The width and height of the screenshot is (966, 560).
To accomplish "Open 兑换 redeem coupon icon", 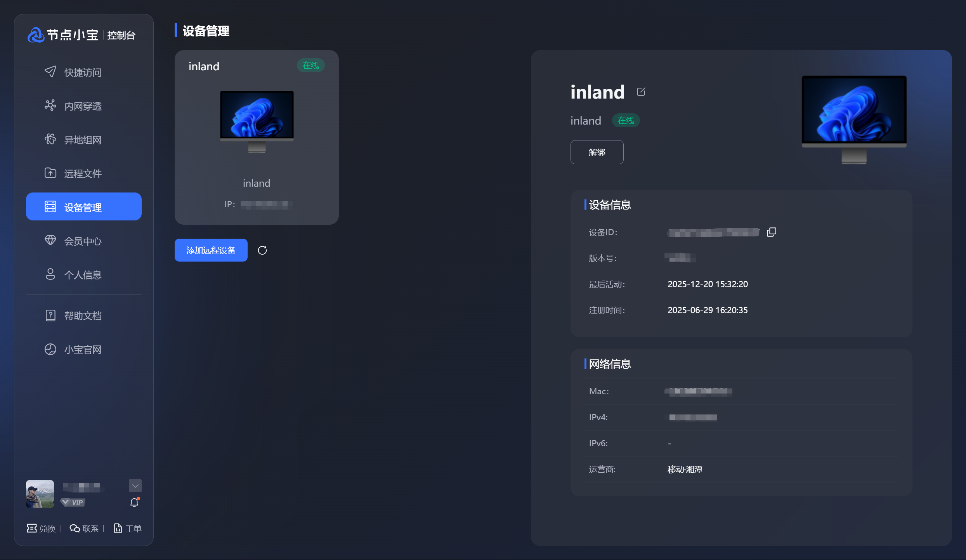I will pos(32,528).
